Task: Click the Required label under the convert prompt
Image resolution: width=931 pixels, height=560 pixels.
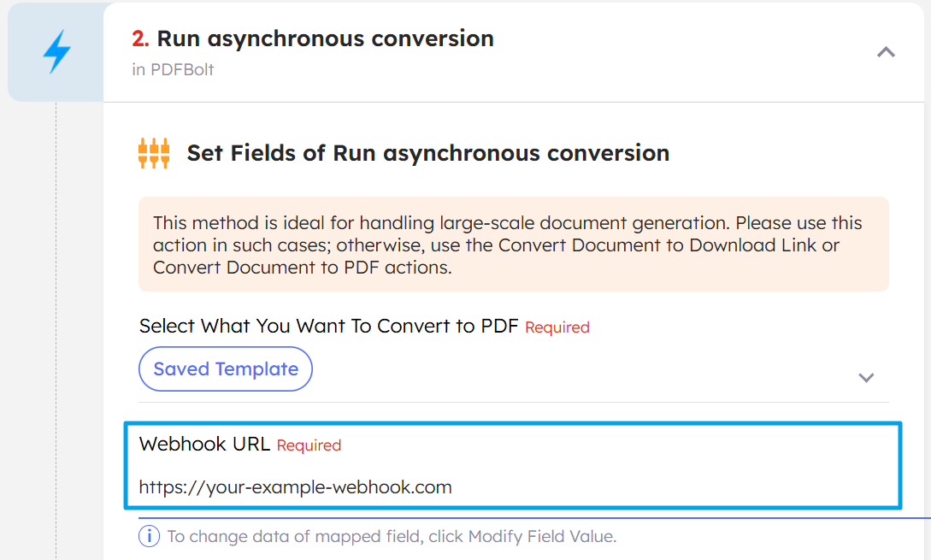Action: (x=557, y=327)
